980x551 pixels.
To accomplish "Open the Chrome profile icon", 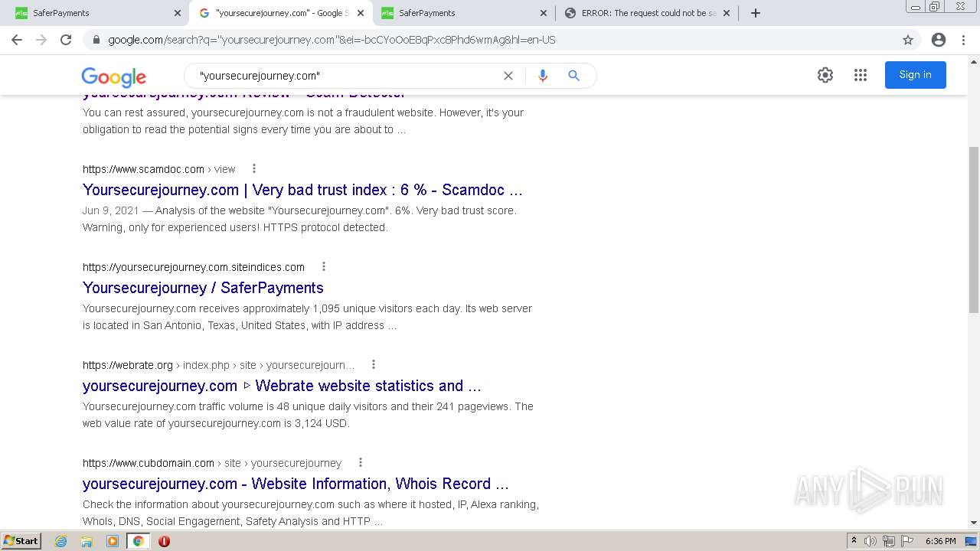I will pyautogui.click(x=939, y=40).
